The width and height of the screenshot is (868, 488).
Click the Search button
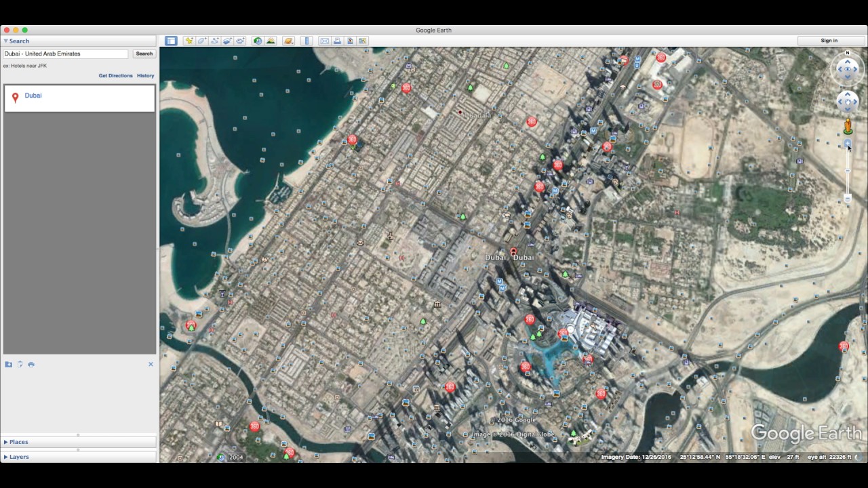pyautogui.click(x=144, y=54)
